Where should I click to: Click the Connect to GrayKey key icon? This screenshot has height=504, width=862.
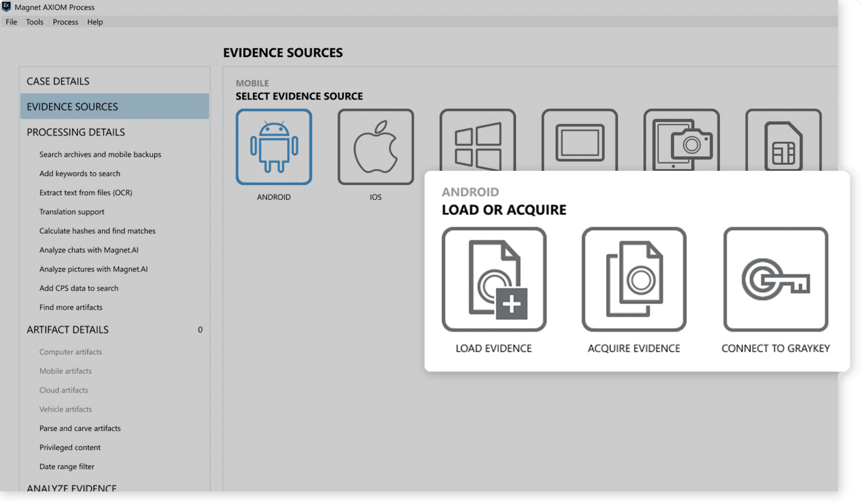point(776,279)
